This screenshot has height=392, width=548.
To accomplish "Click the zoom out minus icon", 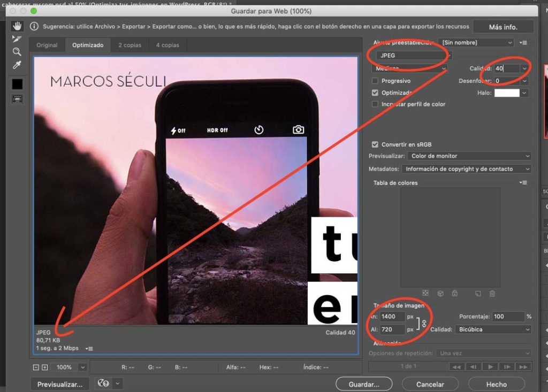I will tap(36, 367).
